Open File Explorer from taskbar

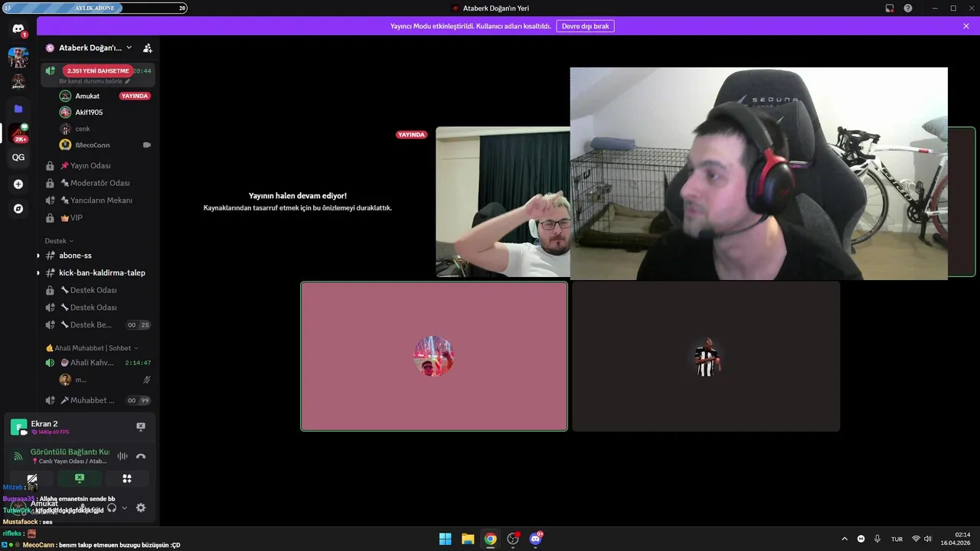[x=468, y=539]
